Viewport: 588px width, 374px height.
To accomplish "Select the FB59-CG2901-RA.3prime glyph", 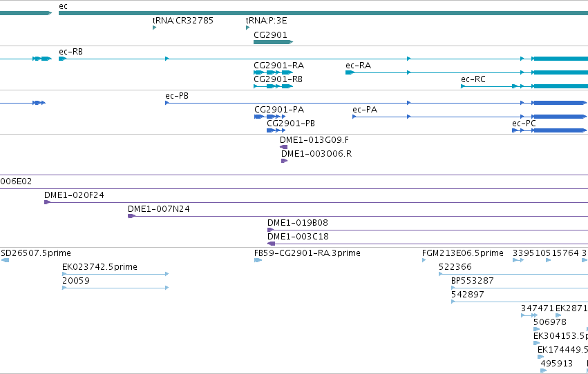I will click(x=258, y=260).
